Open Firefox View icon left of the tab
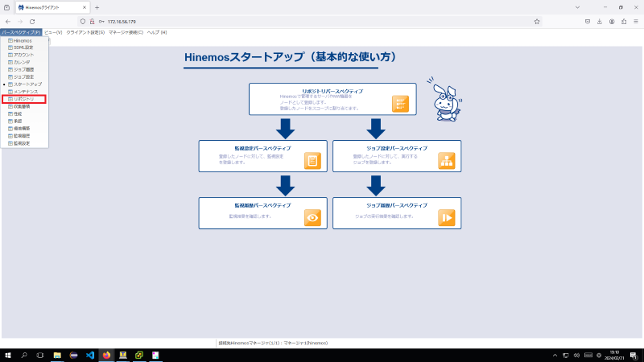Viewport: 644px width, 362px height. (x=7, y=7)
